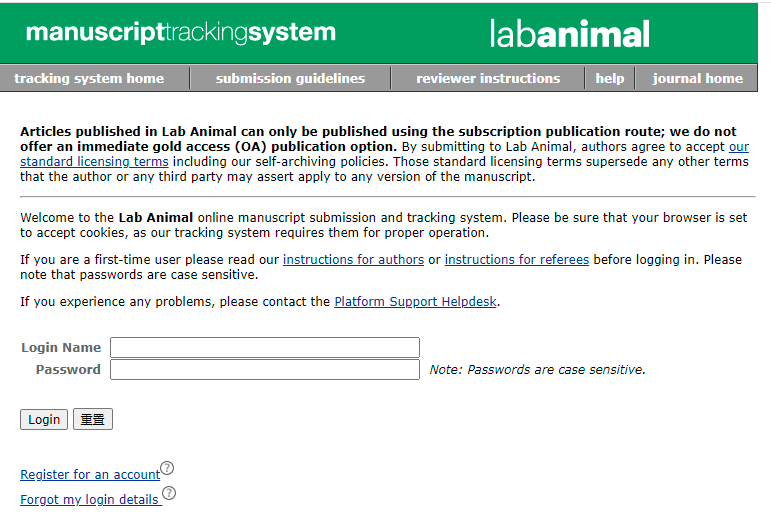771x512 pixels.
Task: Open Register for an account link
Action: [x=90, y=475]
